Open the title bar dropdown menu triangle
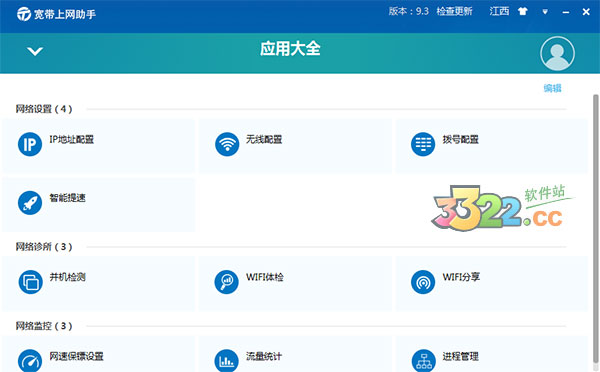Screen dimensions: 600x372 tap(545, 12)
